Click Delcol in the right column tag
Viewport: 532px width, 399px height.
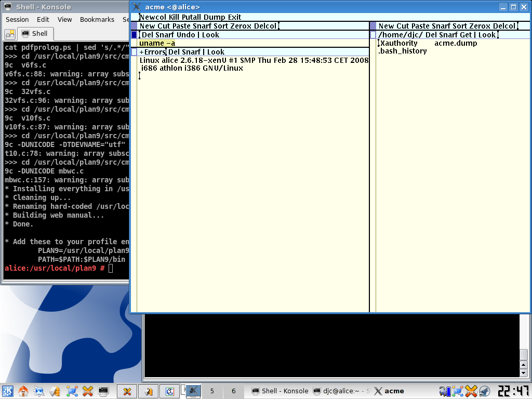point(504,26)
